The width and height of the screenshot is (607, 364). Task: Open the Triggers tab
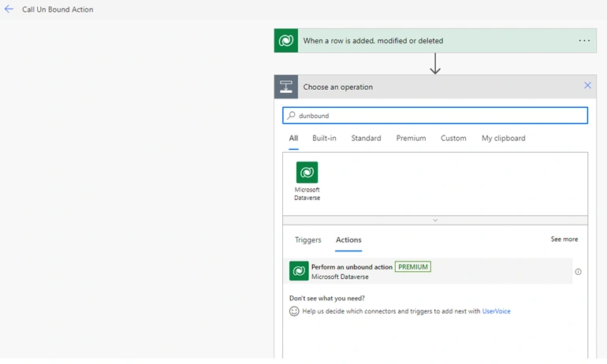point(308,240)
